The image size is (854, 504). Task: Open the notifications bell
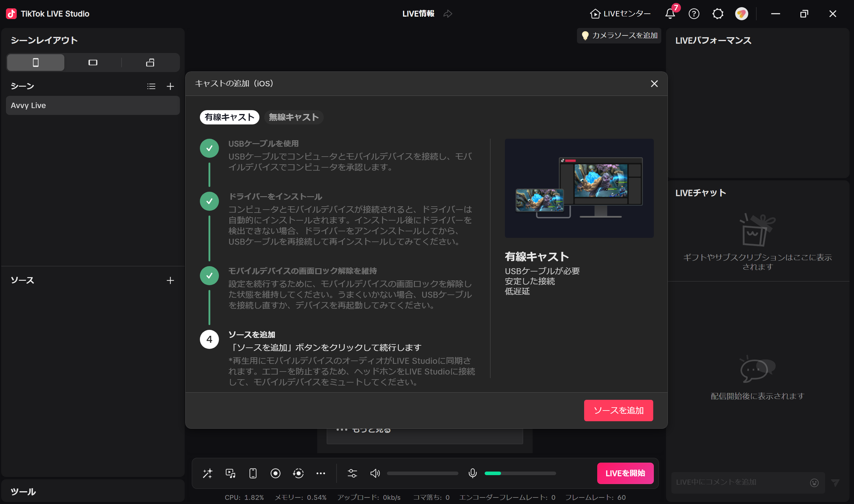pos(670,14)
